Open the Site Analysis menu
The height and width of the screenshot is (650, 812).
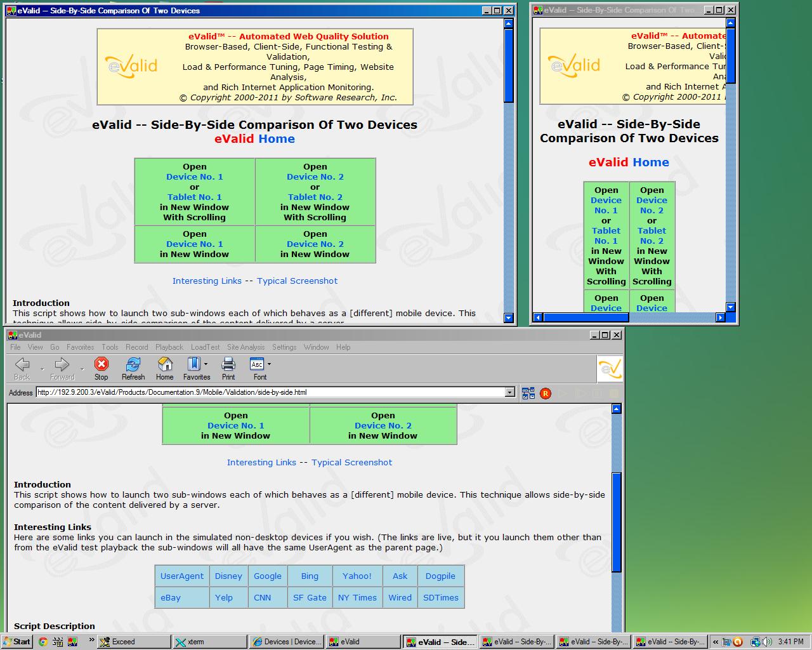246,347
